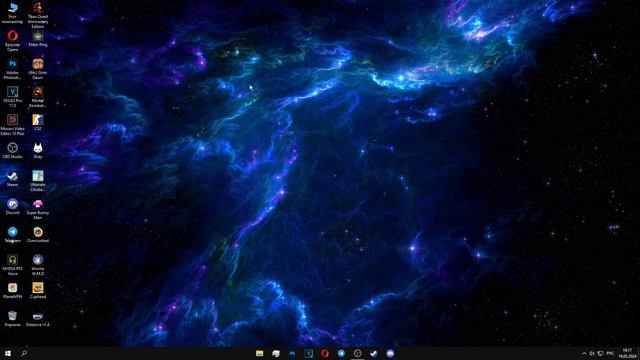Viewport: 640px width, 360px height.
Task: Open Opera from the taskbar
Action: coord(325,353)
